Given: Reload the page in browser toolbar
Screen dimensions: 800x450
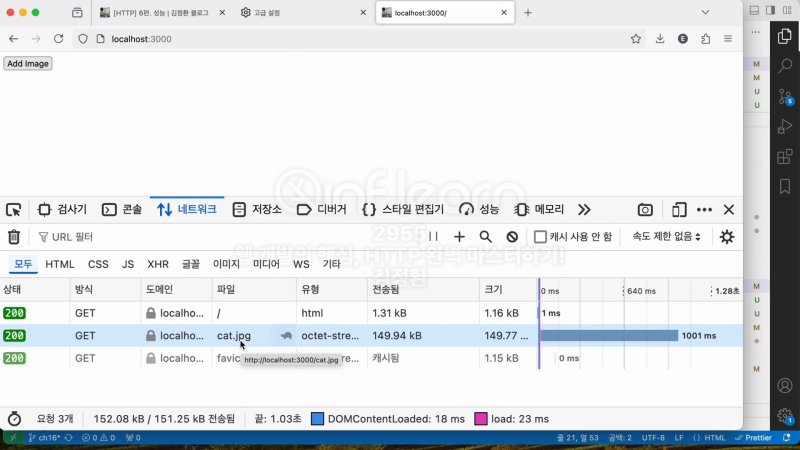Looking at the screenshot, I should 58,39.
